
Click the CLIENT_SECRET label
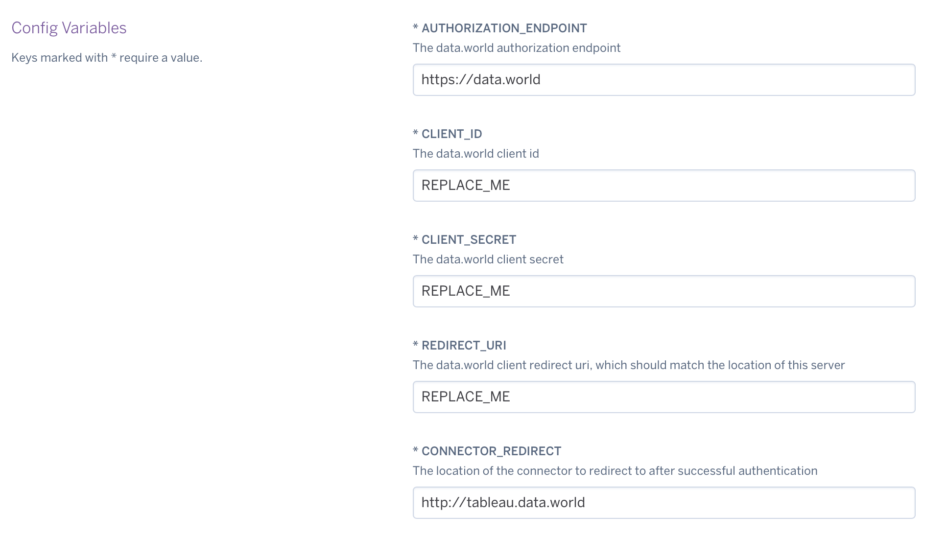(x=469, y=240)
